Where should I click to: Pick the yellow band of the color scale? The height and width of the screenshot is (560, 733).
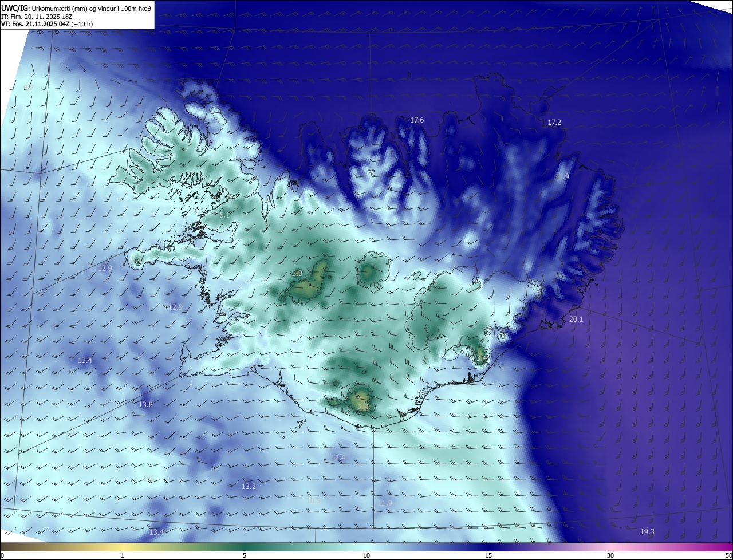(x=123, y=547)
